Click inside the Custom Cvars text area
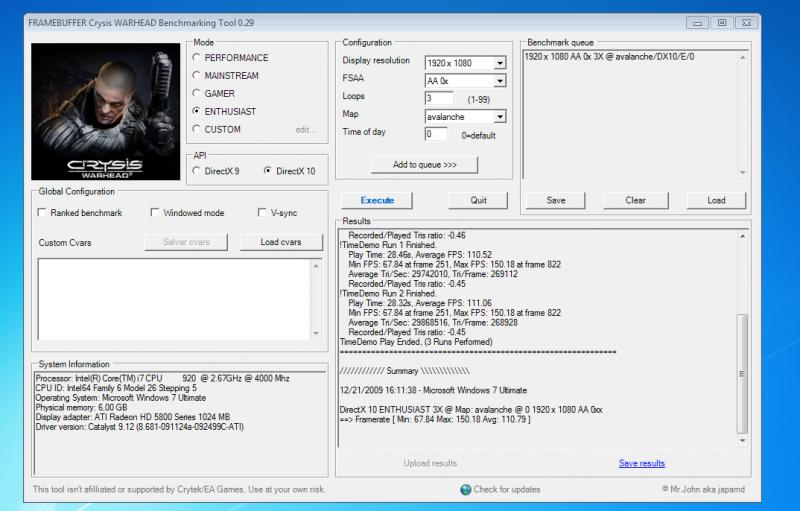Image resolution: width=800 pixels, height=511 pixels. [x=173, y=299]
